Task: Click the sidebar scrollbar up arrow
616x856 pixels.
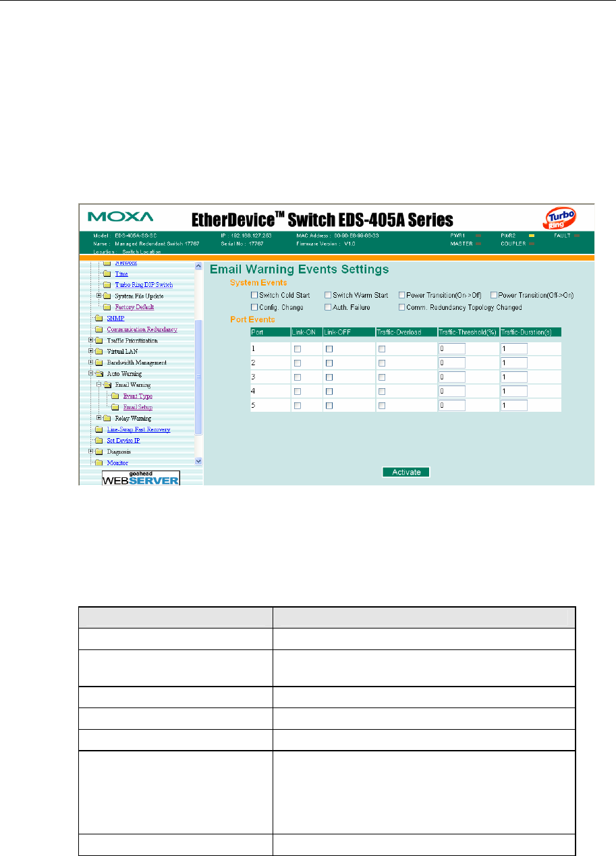Action: pos(198,265)
